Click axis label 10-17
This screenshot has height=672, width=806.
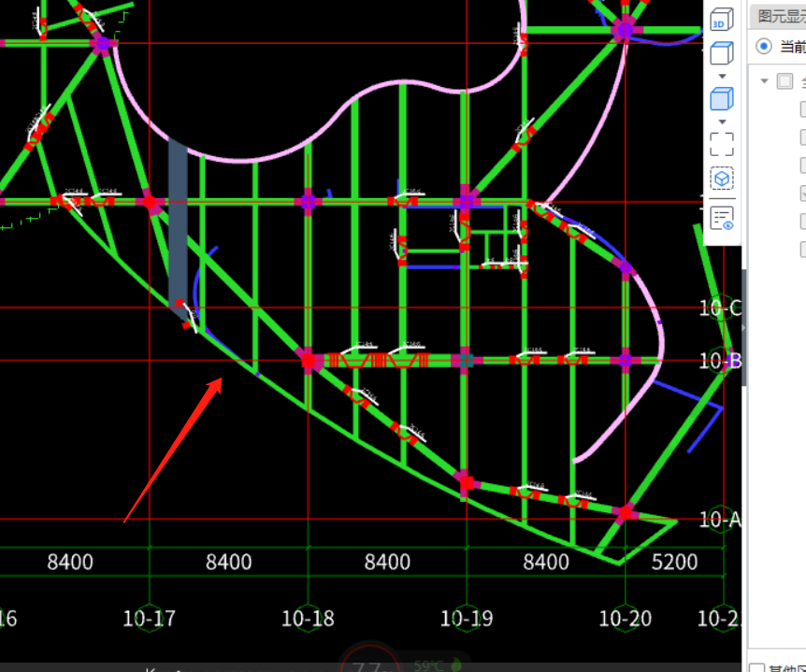[x=149, y=618]
